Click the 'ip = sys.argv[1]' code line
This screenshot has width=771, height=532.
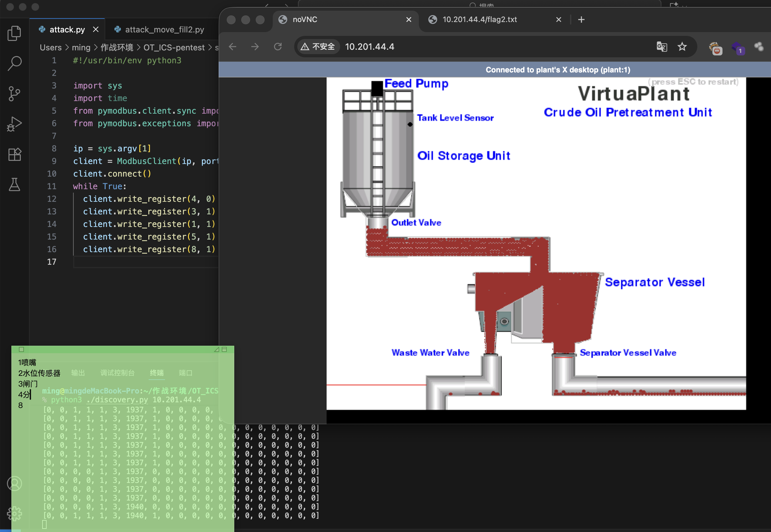pos(112,148)
